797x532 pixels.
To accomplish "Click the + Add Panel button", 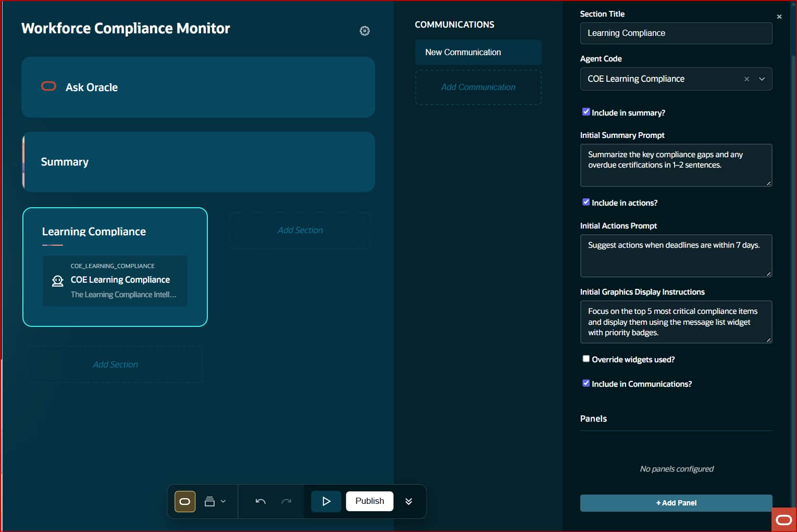I will (676, 503).
